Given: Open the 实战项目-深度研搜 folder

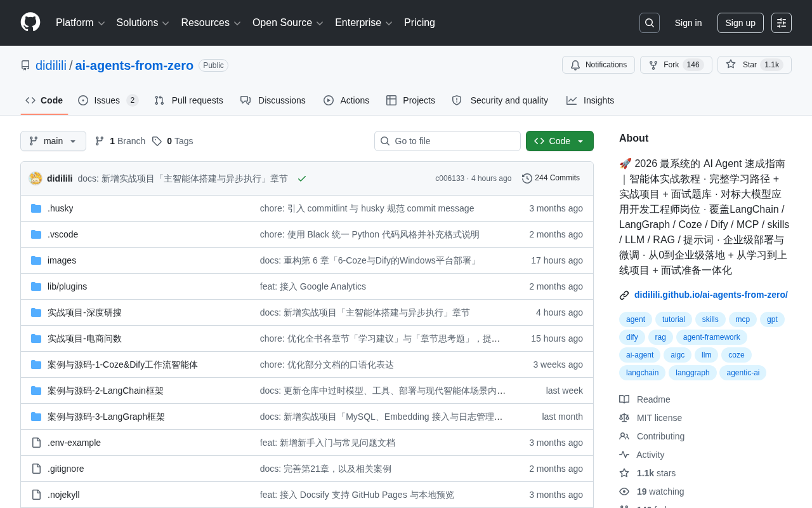Looking at the screenshot, I should [84, 312].
